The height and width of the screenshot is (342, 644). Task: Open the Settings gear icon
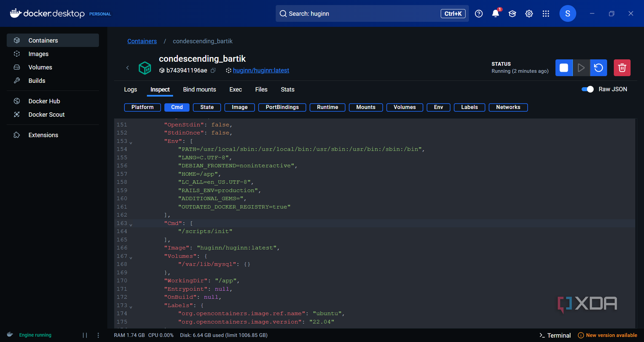point(529,14)
